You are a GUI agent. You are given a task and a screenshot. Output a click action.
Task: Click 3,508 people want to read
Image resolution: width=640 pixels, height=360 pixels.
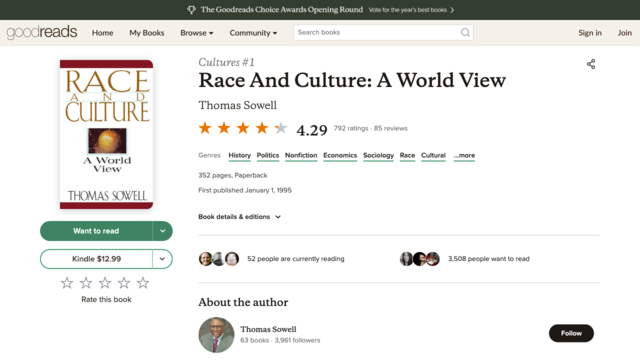point(489,259)
